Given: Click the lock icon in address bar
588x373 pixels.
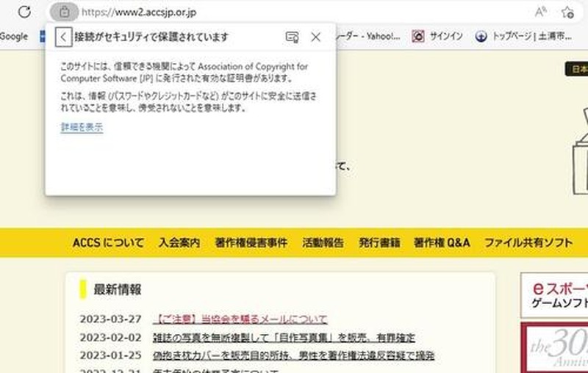Looking at the screenshot, I should (x=65, y=12).
